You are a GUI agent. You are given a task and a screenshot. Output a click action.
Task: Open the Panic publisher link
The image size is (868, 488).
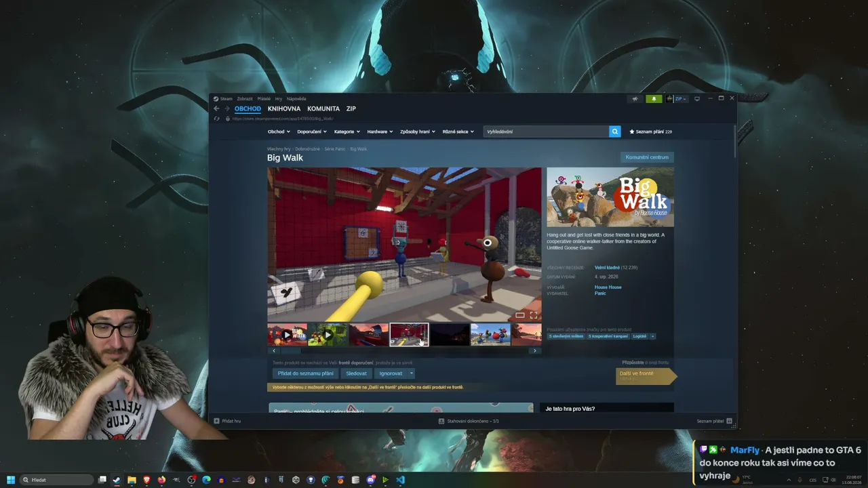click(600, 293)
